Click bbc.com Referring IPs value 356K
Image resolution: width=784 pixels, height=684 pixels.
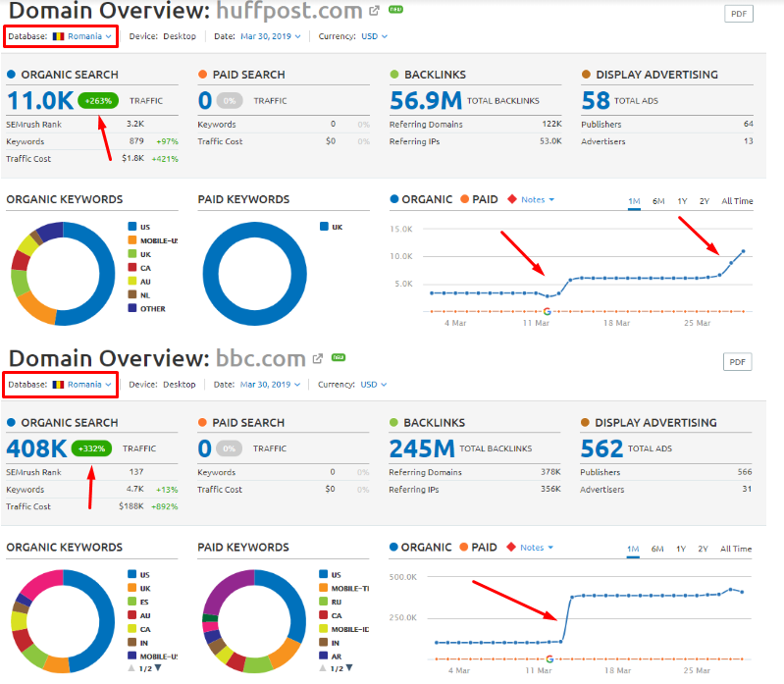coord(550,489)
